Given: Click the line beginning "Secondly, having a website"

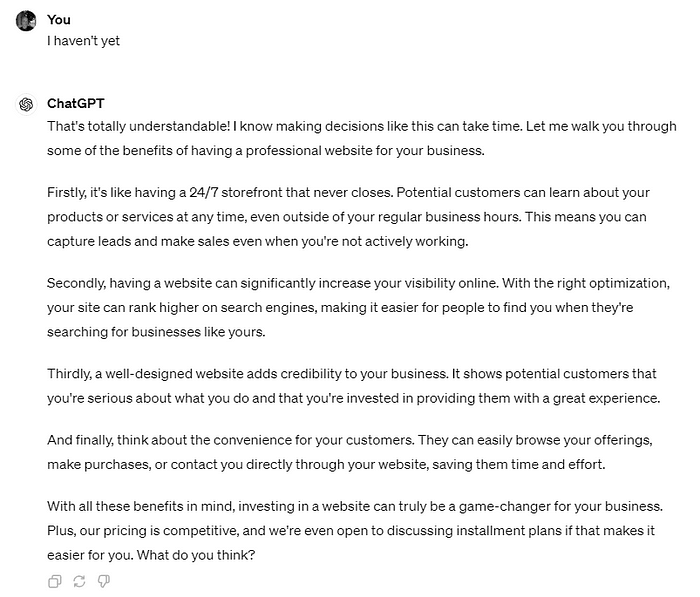Looking at the screenshot, I should 358,283.
